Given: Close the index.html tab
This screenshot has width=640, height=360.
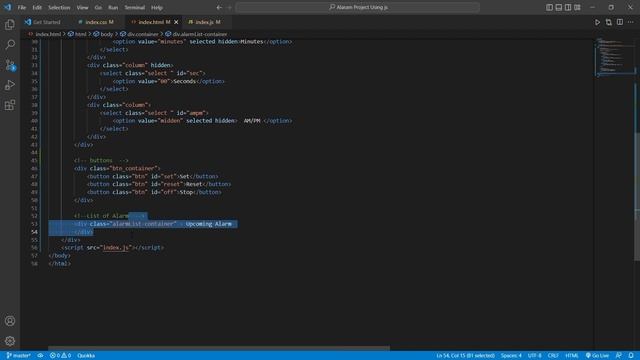Looking at the screenshot, I should (176, 22).
